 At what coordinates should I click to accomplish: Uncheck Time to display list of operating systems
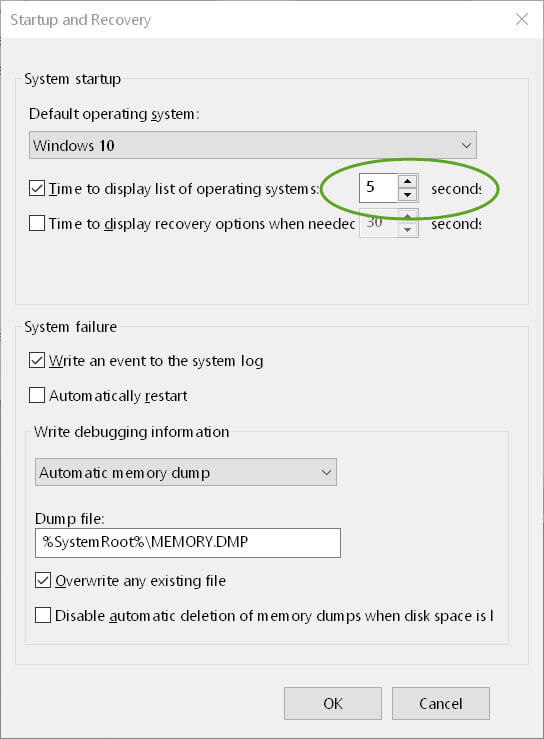pos(37,188)
